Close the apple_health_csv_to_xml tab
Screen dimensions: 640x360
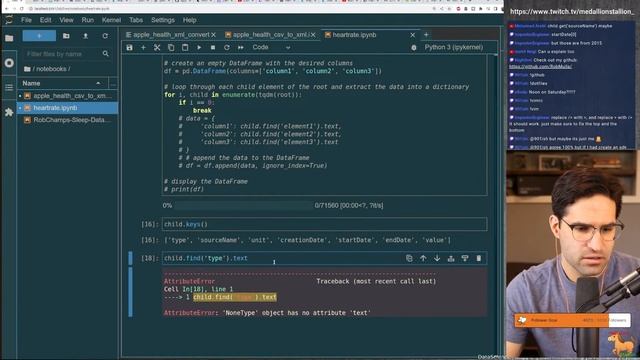click(x=313, y=35)
